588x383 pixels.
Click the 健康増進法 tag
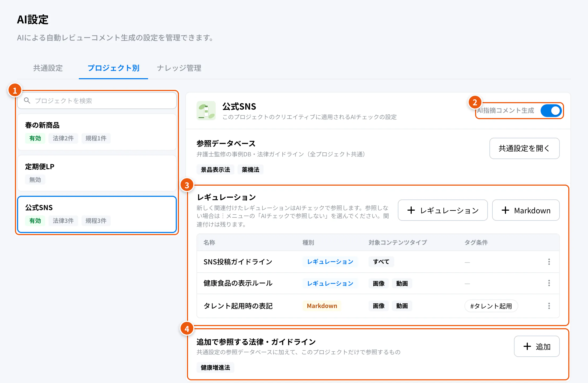pyautogui.click(x=215, y=368)
